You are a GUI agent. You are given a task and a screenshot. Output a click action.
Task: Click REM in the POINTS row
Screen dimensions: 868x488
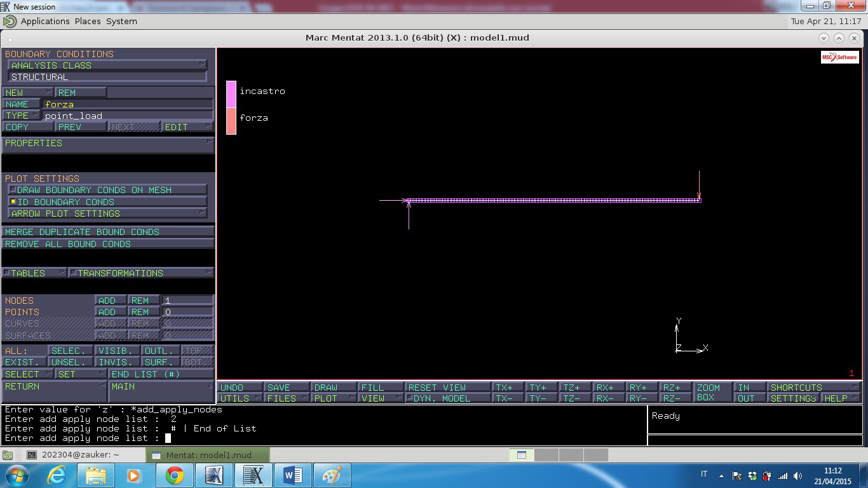click(x=144, y=312)
